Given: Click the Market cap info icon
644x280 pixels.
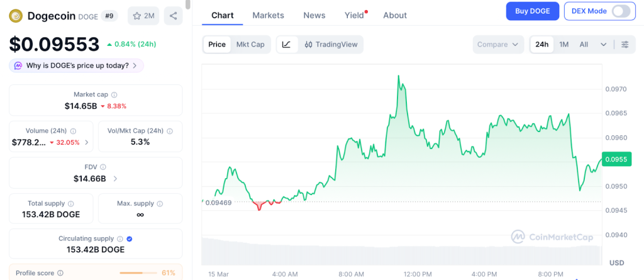Looking at the screenshot, I should click(114, 94).
